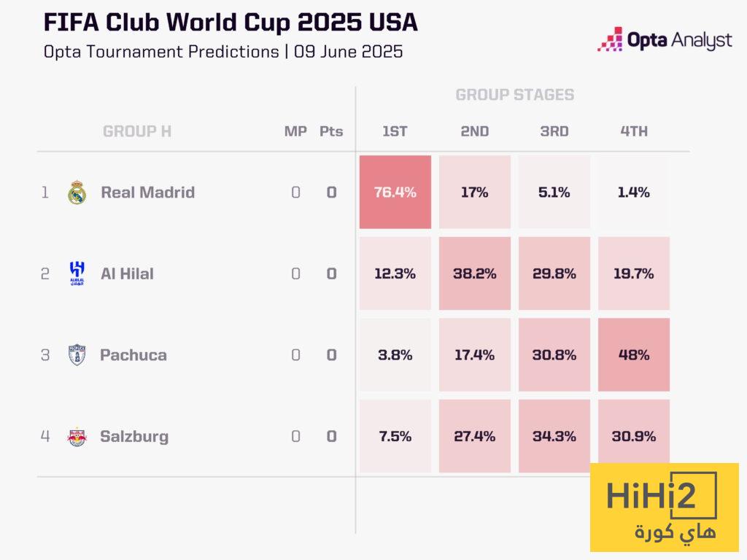The width and height of the screenshot is (747, 560).
Task: Select the 4TH column header
Action: pyautogui.click(x=634, y=132)
